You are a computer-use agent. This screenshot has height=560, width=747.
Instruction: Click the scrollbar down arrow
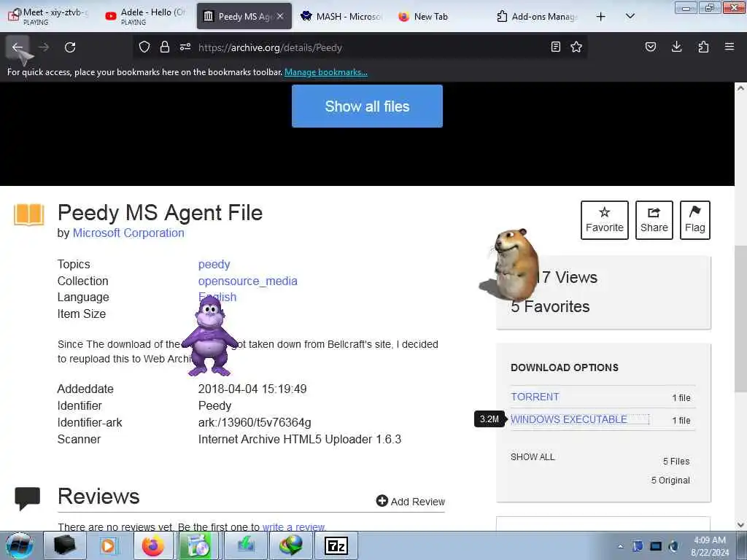[x=740, y=525]
